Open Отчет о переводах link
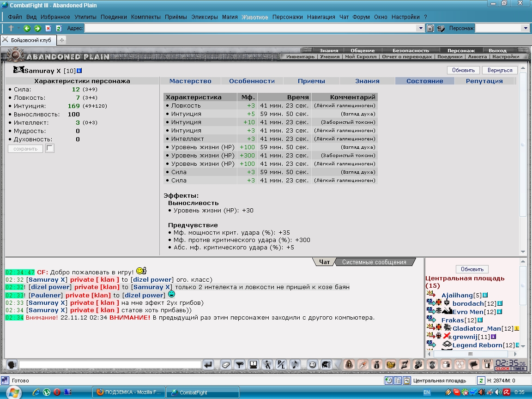This screenshot has height=399, width=532. pyautogui.click(x=407, y=57)
